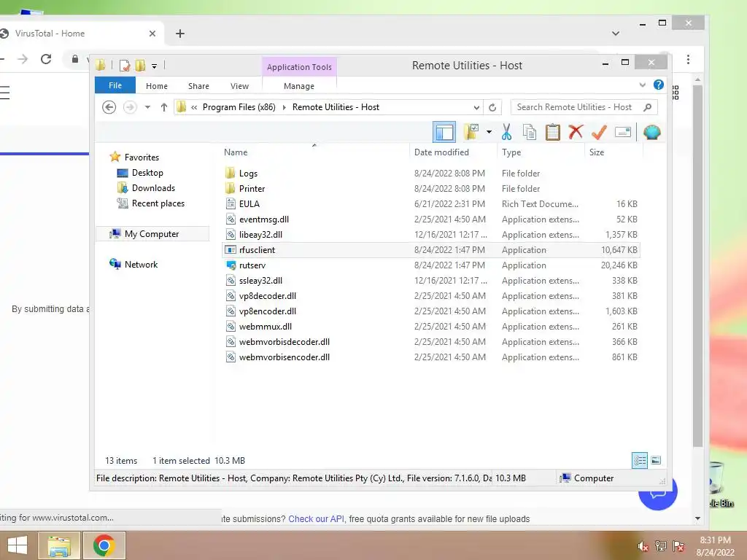Image resolution: width=747 pixels, height=560 pixels.
Task: Select Favorites in navigation pane
Action: [142, 157]
